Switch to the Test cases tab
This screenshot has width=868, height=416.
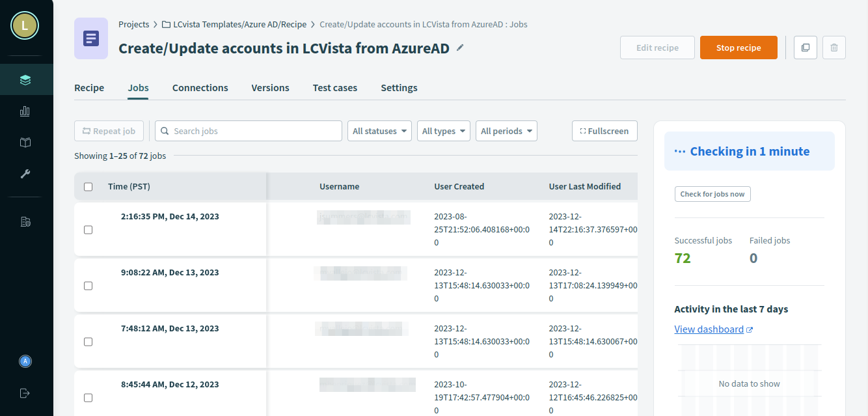point(334,88)
